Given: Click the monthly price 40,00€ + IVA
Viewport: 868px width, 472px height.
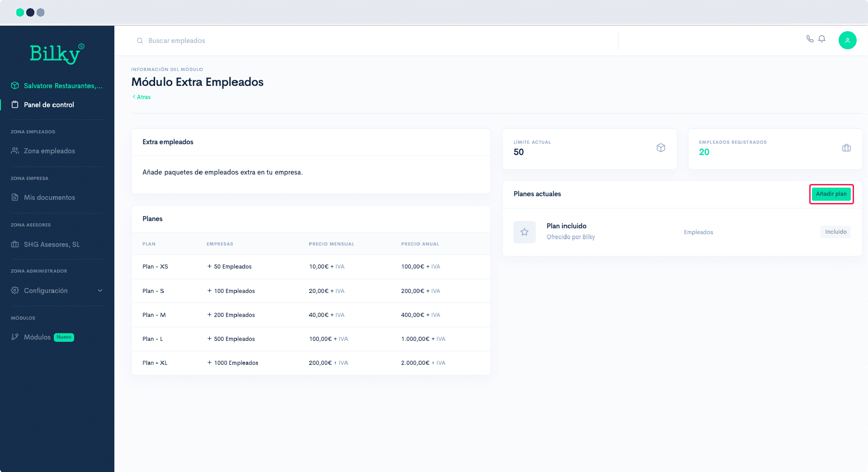Looking at the screenshot, I should click(326, 315).
